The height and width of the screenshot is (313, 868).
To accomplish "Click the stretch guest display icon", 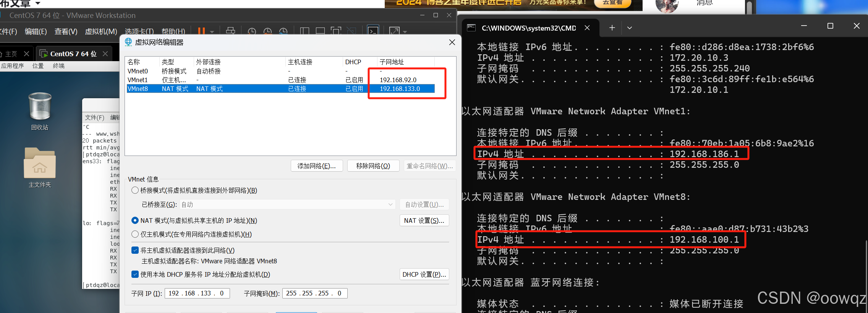I will click(x=394, y=31).
